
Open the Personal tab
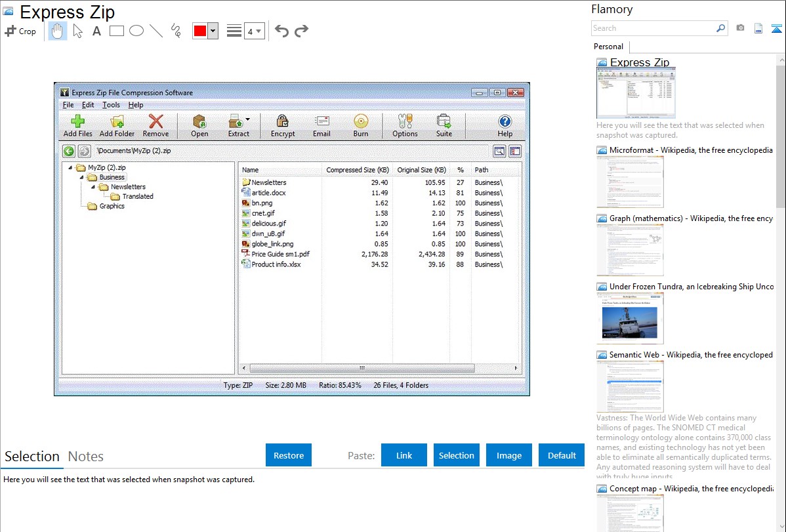pos(608,47)
